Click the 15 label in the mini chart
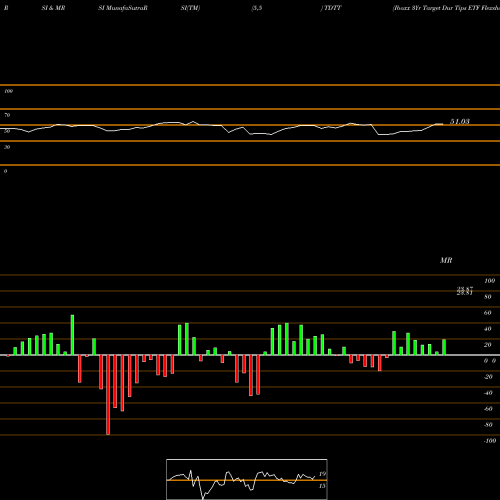The height and width of the screenshot is (500, 500). pos(322,486)
